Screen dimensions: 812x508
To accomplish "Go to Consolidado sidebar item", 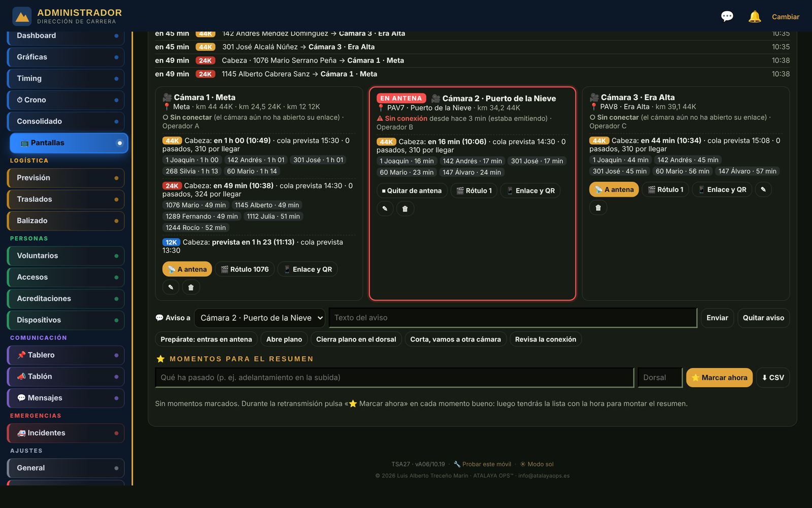I will (x=66, y=121).
